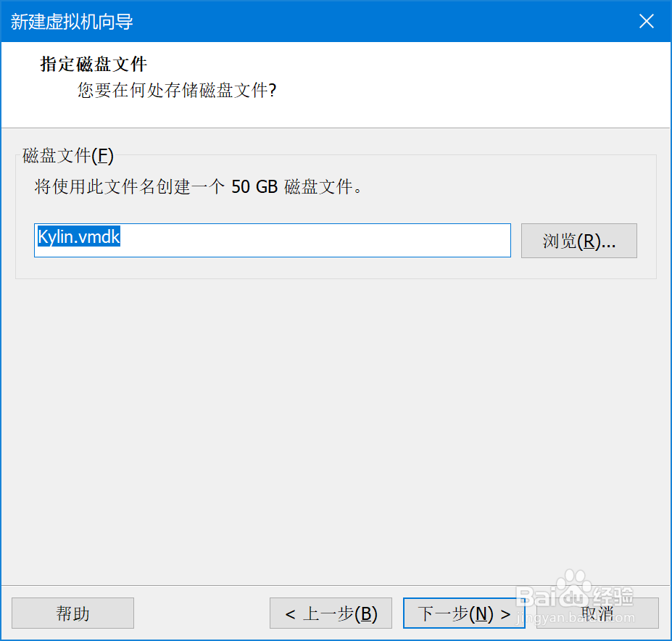Return to previous step with 上一步(B)
Screen dimensions: 672x641
[331, 613]
